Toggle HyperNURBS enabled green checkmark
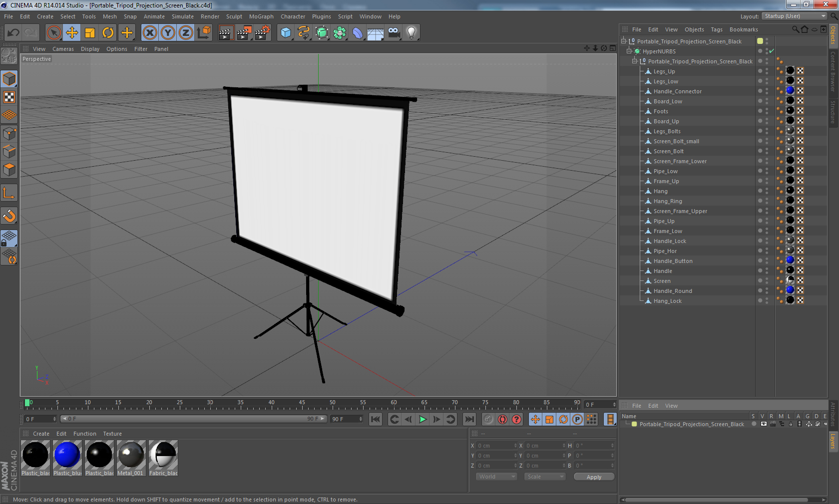The image size is (839, 504). (772, 51)
